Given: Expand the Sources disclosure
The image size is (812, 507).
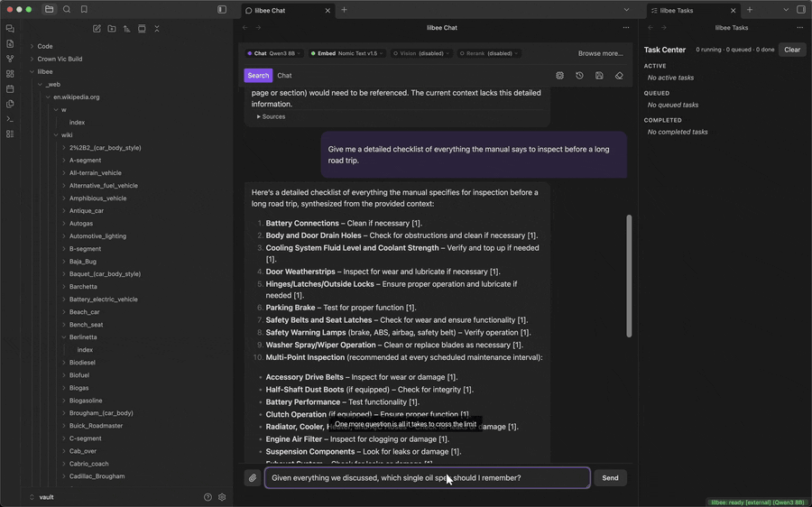Looking at the screenshot, I should coord(271,116).
